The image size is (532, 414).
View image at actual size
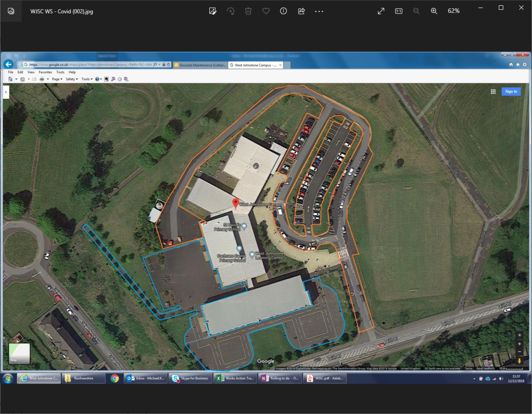click(398, 10)
